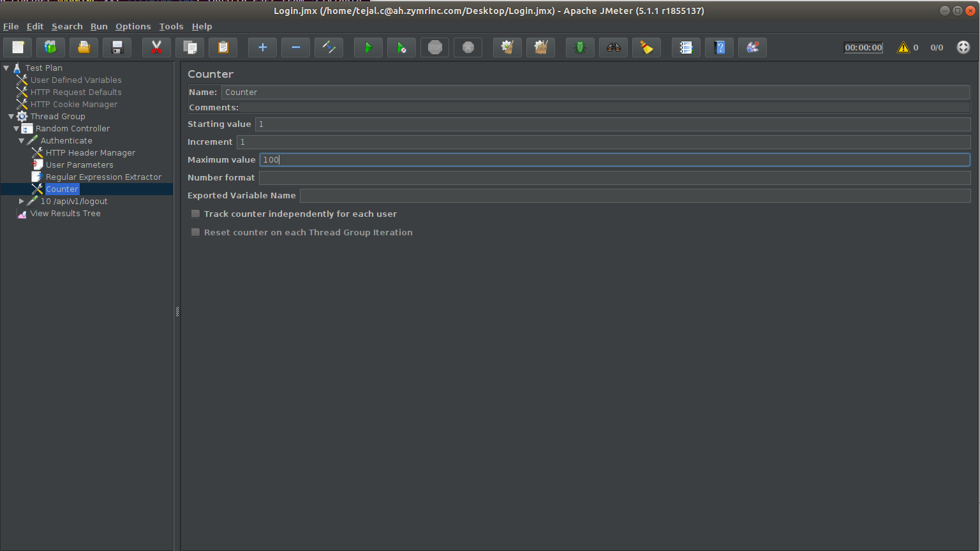The width and height of the screenshot is (980, 551).
Task: Open the Options menu
Action: tap(133, 26)
